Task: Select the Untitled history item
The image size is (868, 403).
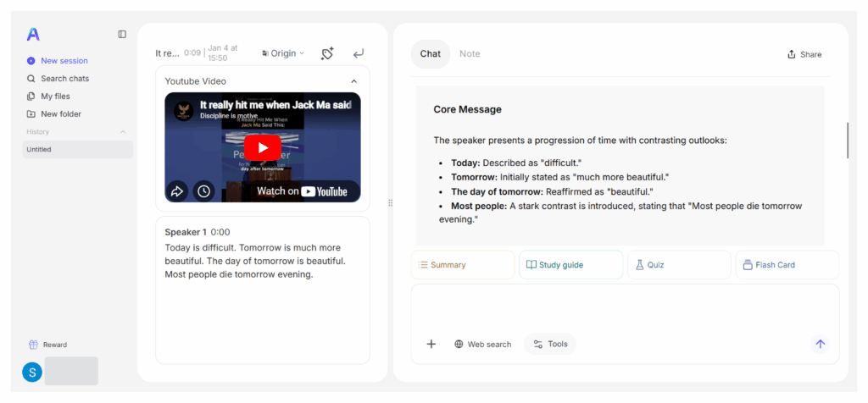Action: (x=77, y=149)
